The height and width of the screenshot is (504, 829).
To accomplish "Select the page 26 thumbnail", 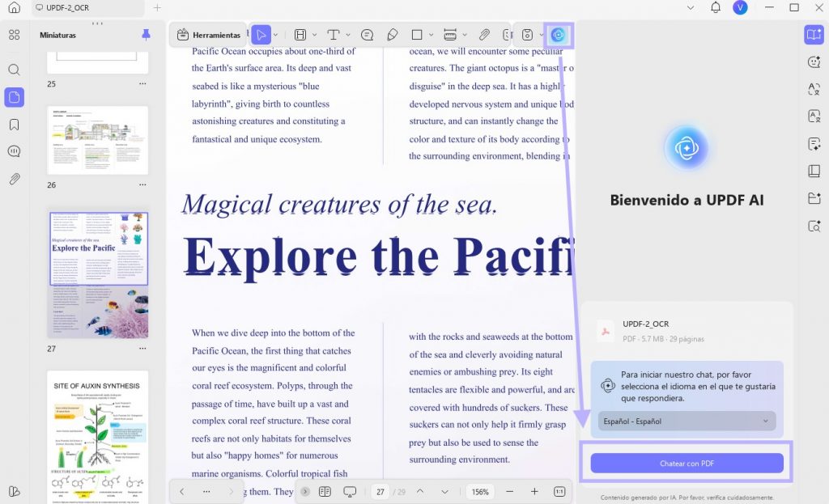I will click(98, 140).
